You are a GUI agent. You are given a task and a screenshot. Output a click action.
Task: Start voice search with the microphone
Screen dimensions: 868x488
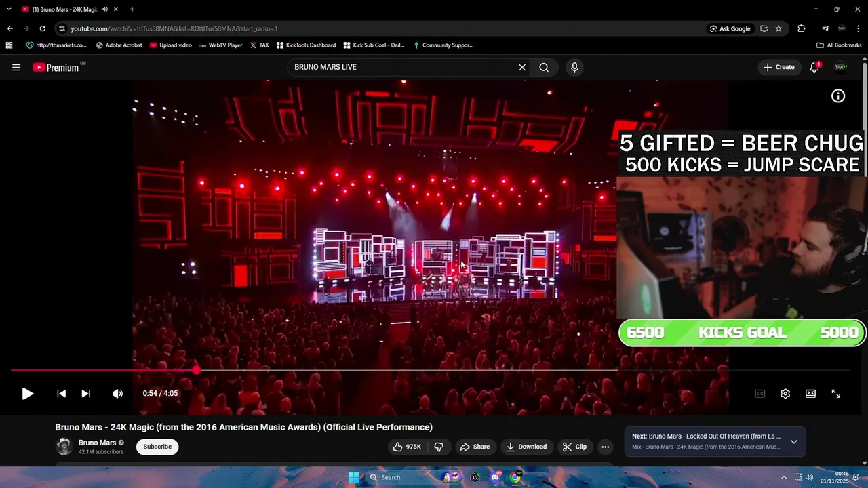click(574, 67)
